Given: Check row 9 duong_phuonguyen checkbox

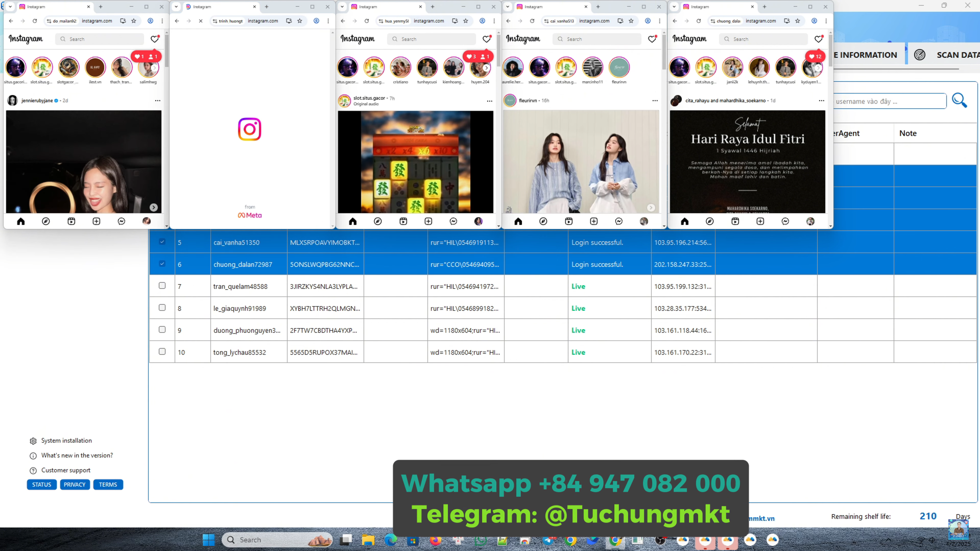Looking at the screenshot, I should coord(162,330).
